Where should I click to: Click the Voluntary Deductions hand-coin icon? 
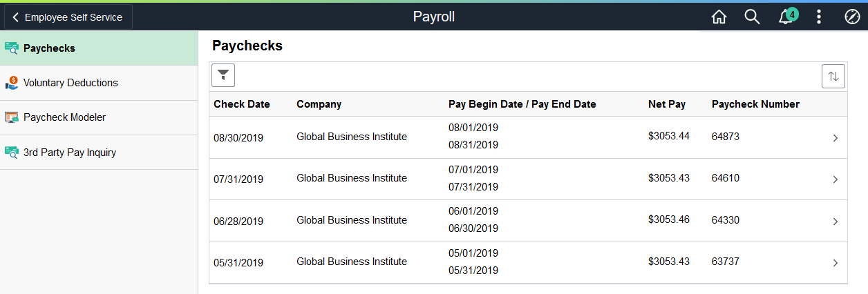click(11, 83)
